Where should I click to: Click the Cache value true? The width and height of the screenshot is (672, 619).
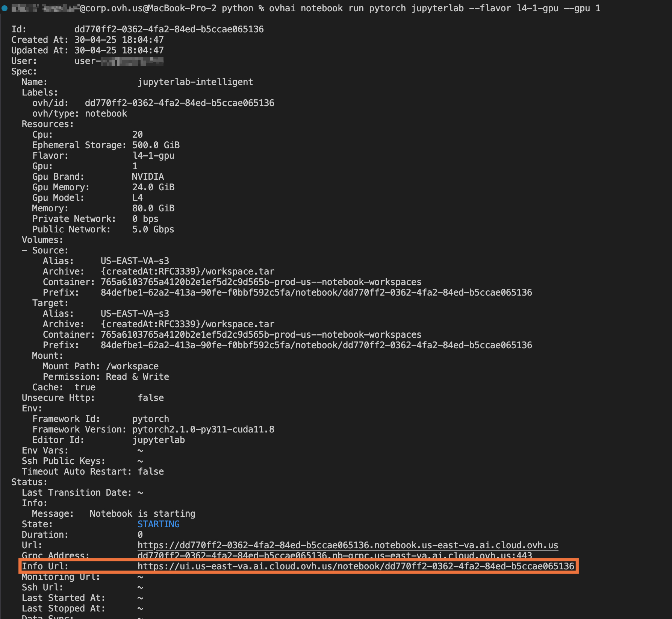pyautogui.click(x=85, y=387)
